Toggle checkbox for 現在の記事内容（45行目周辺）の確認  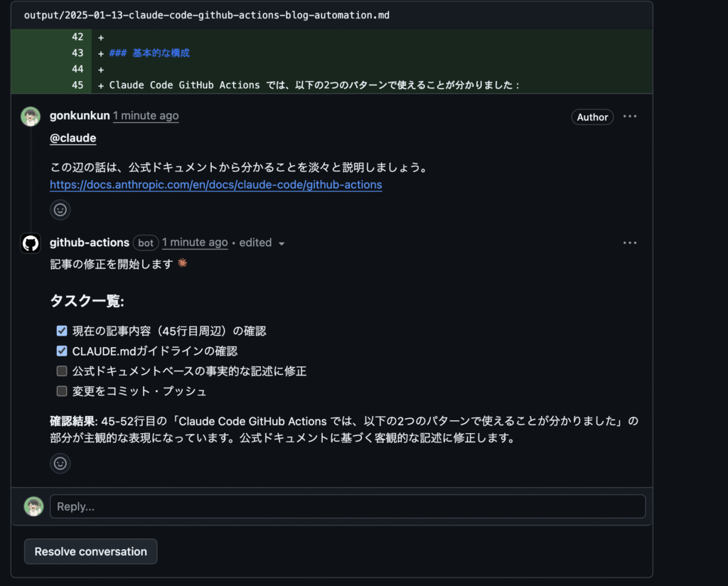point(62,331)
